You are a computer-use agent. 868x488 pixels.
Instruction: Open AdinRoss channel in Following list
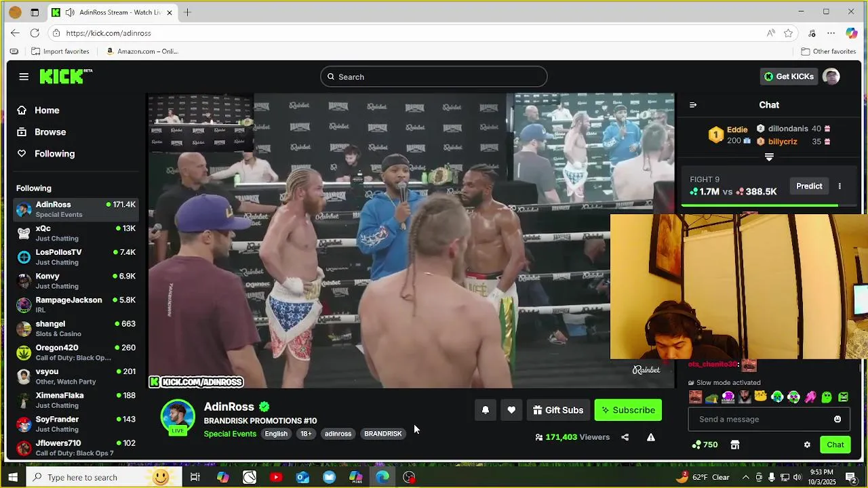pos(76,209)
